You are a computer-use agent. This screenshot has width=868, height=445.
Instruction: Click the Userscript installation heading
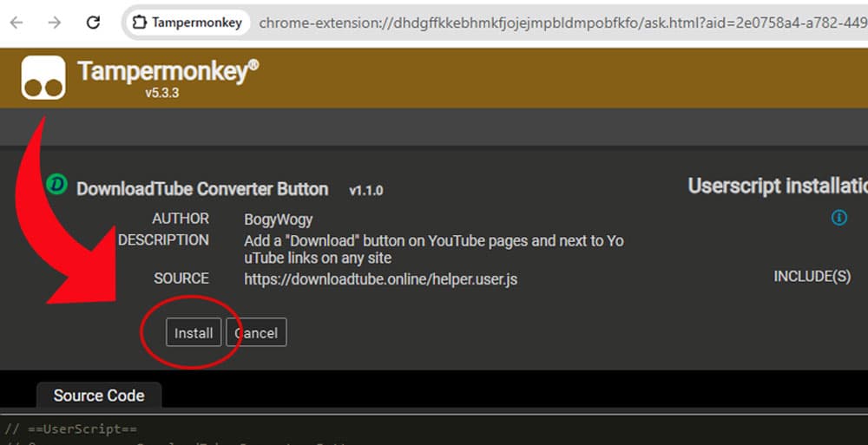778,186
